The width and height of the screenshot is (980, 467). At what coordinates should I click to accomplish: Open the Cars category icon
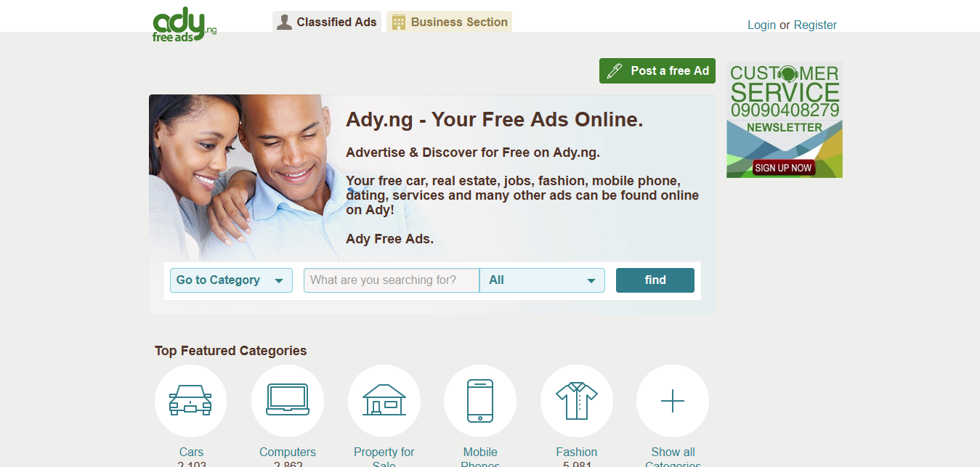tap(191, 400)
